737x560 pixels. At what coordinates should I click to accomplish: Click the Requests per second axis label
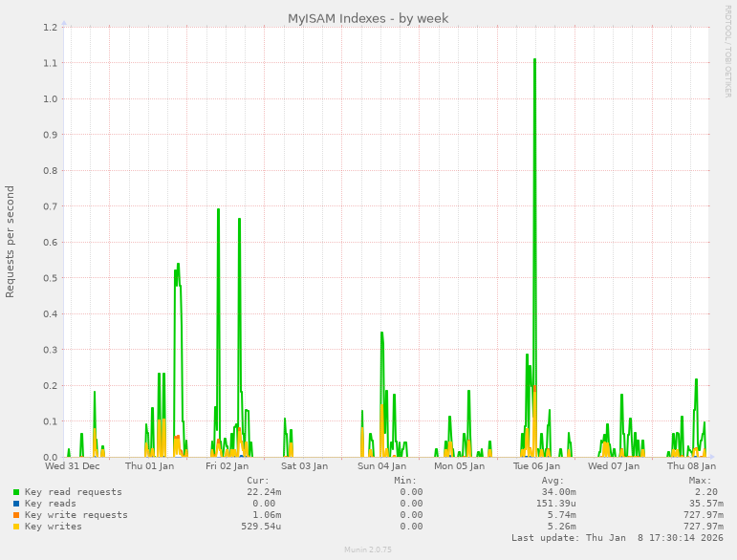[x=10, y=242]
